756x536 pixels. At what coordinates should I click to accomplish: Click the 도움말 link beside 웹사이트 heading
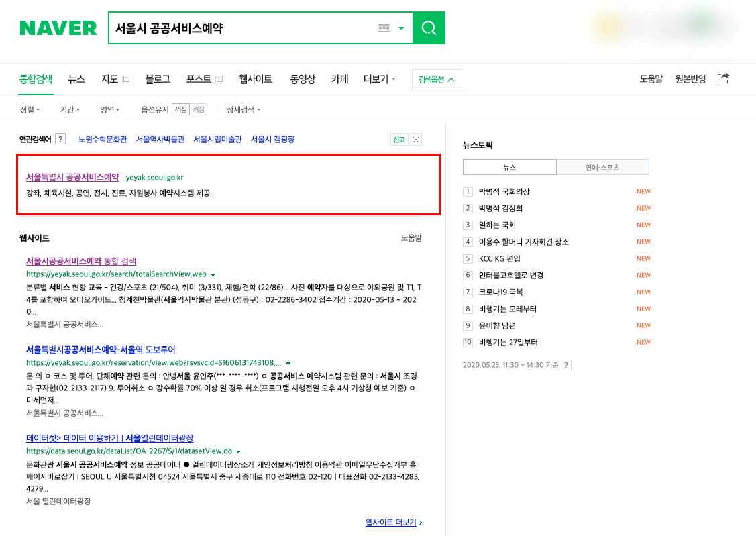point(411,237)
